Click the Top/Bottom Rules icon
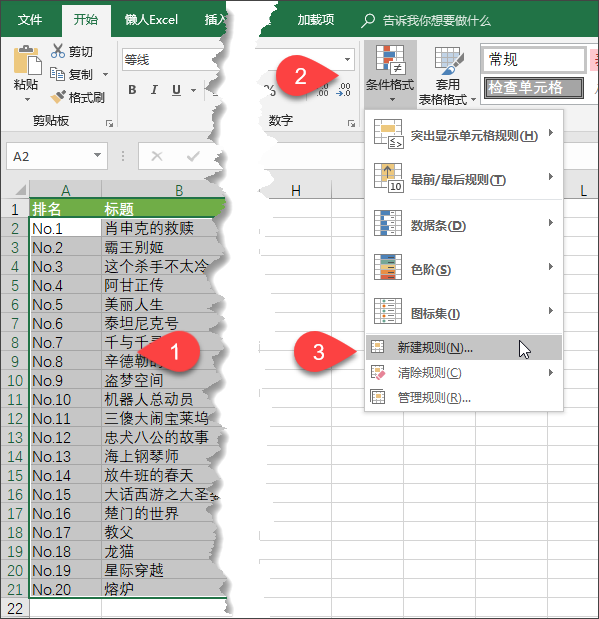 [x=388, y=178]
